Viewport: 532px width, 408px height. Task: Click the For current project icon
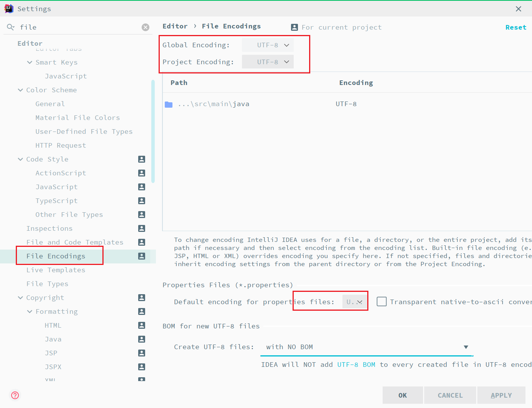pyautogui.click(x=294, y=27)
